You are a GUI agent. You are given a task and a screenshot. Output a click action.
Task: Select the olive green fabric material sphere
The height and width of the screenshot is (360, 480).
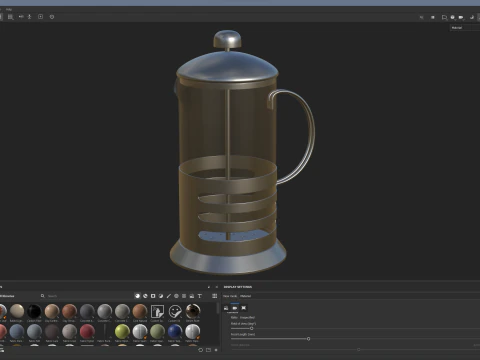coord(157,332)
